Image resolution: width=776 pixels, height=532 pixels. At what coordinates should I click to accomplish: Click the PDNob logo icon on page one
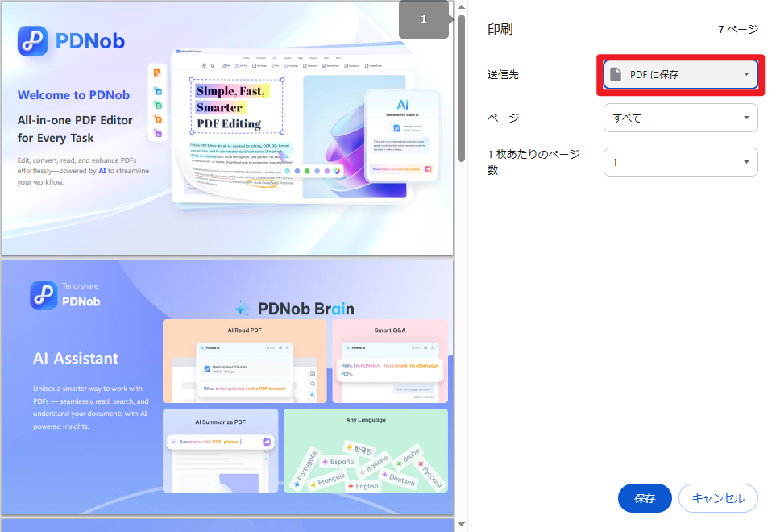(33, 41)
